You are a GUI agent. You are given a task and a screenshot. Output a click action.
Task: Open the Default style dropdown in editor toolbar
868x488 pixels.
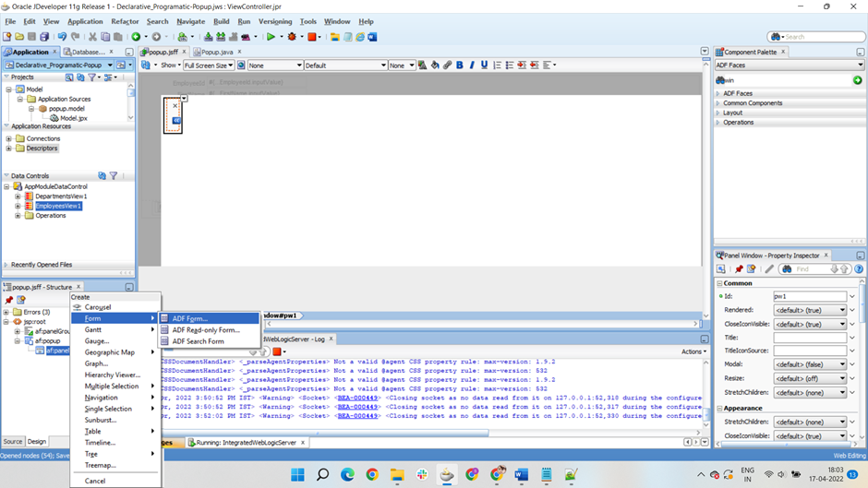click(345, 65)
